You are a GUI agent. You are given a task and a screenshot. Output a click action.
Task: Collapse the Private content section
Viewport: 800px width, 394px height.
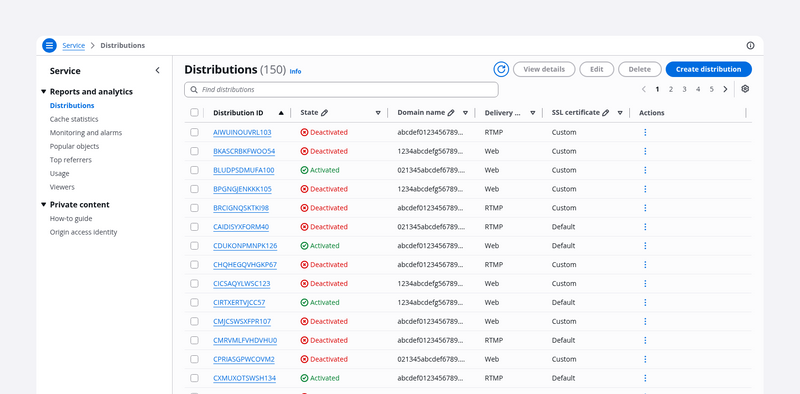point(43,205)
